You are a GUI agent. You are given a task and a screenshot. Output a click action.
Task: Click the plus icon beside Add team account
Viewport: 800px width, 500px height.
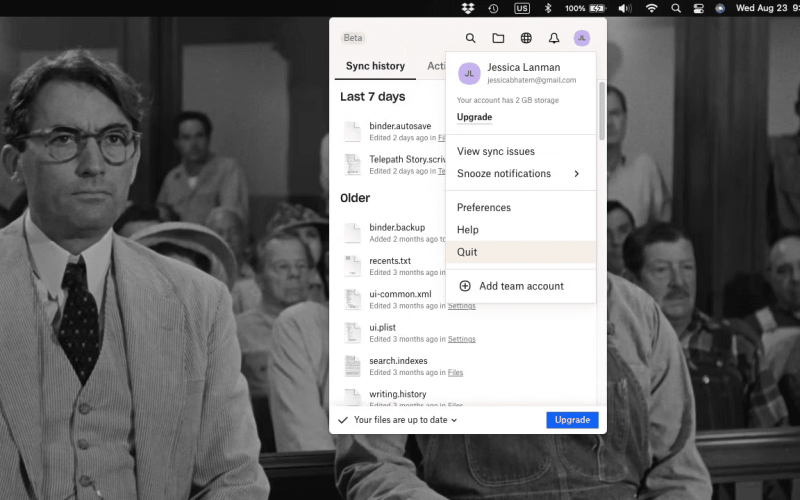pyautogui.click(x=465, y=286)
